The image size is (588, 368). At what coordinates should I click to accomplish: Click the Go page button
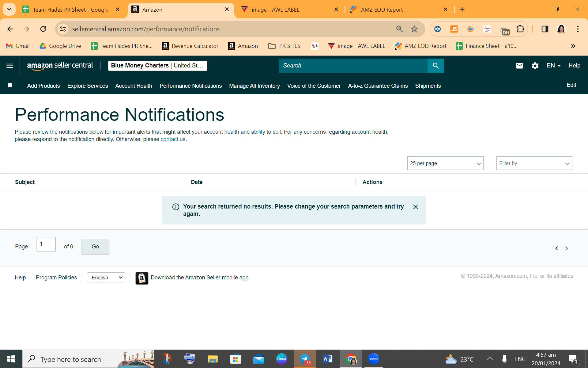(95, 247)
